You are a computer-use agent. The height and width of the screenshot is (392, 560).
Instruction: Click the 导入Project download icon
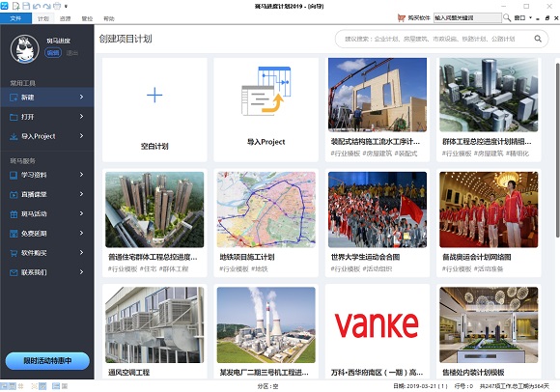(x=14, y=136)
